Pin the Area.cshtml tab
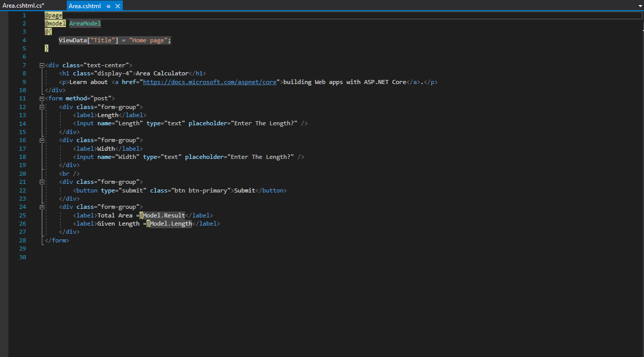644x357 pixels. coord(109,6)
